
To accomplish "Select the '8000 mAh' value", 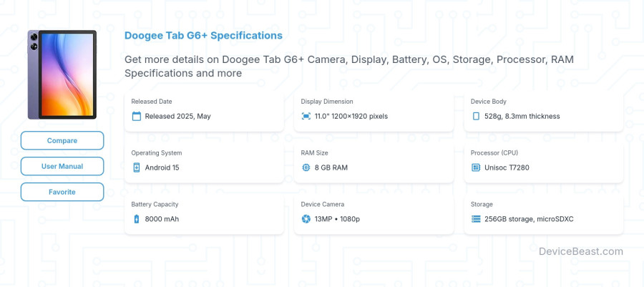I will click(x=162, y=219).
